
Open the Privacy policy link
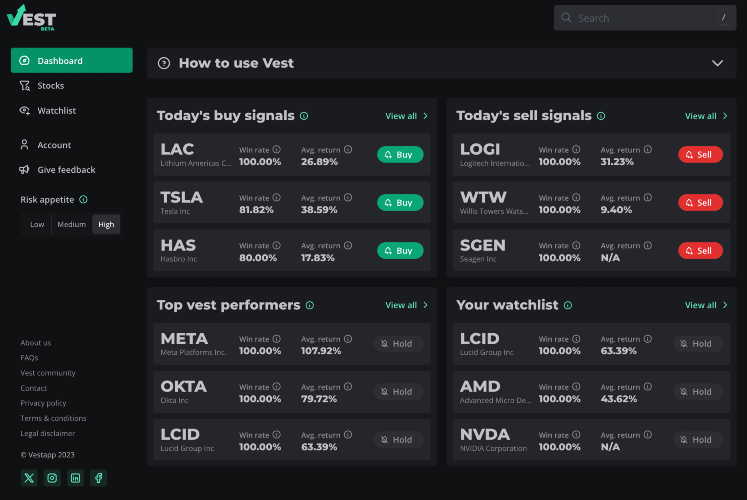43,403
